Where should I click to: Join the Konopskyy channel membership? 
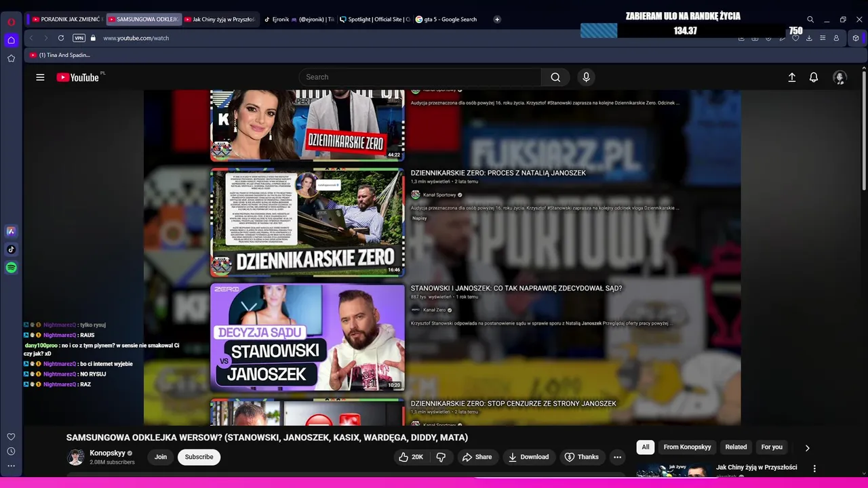click(161, 457)
